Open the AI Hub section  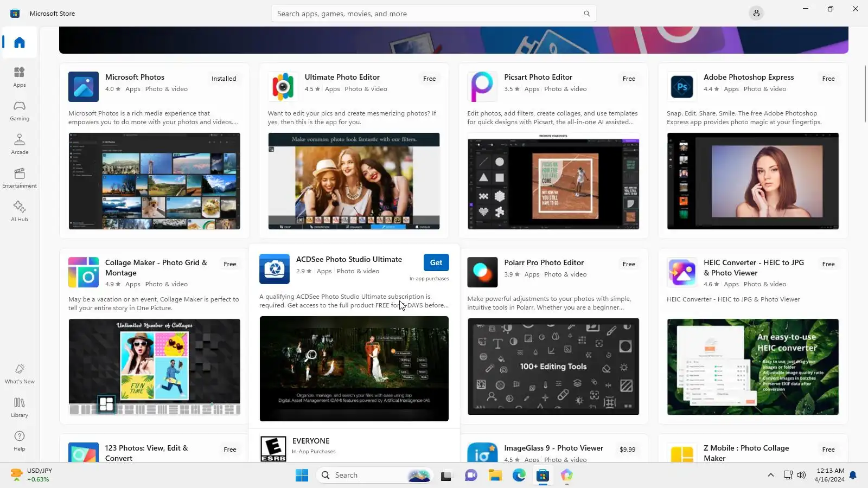tap(20, 211)
